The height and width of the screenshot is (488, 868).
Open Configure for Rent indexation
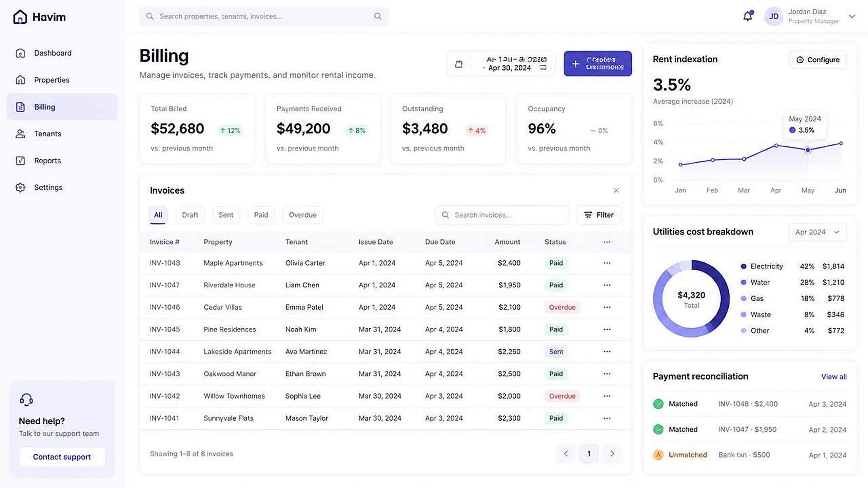point(818,60)
